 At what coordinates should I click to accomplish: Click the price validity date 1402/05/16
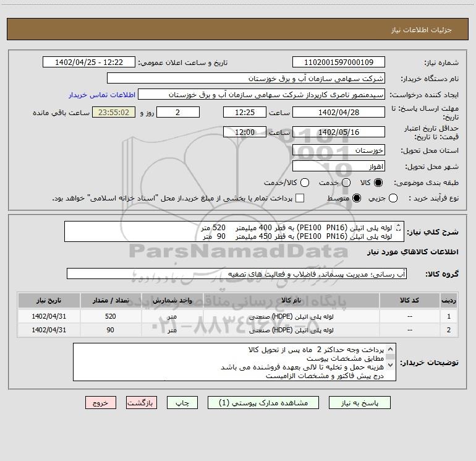pos(339,132)
